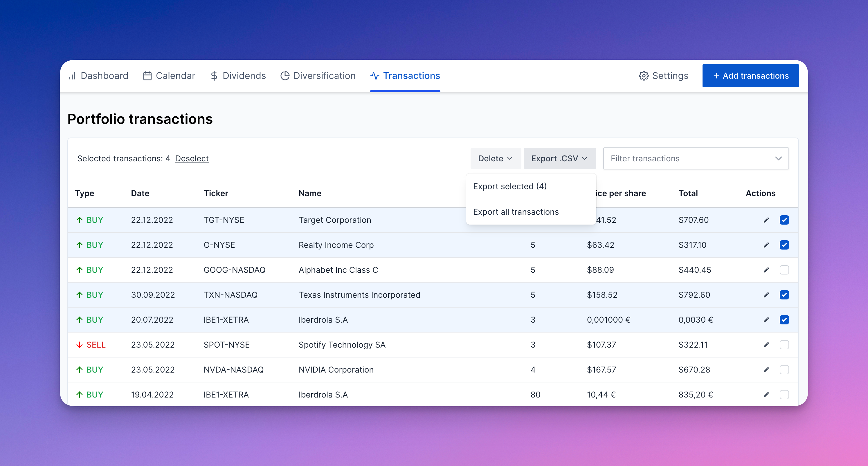
Task: Click pencil icon for Alphabet Inc Class C
Action: point(766,270)
